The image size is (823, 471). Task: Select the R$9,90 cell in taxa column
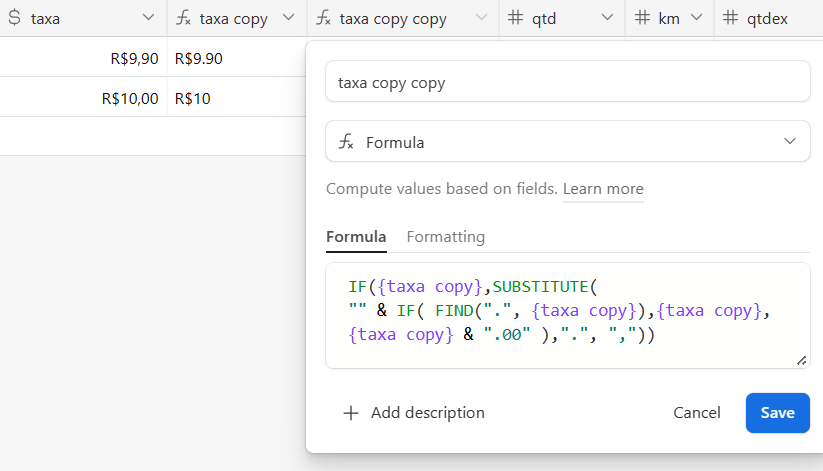click(x=83, y=58)
